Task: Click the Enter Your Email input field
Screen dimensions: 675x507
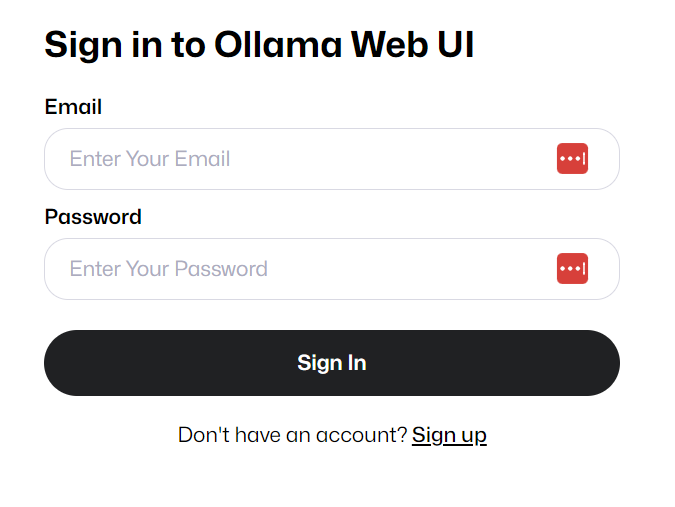Action: 300,159
